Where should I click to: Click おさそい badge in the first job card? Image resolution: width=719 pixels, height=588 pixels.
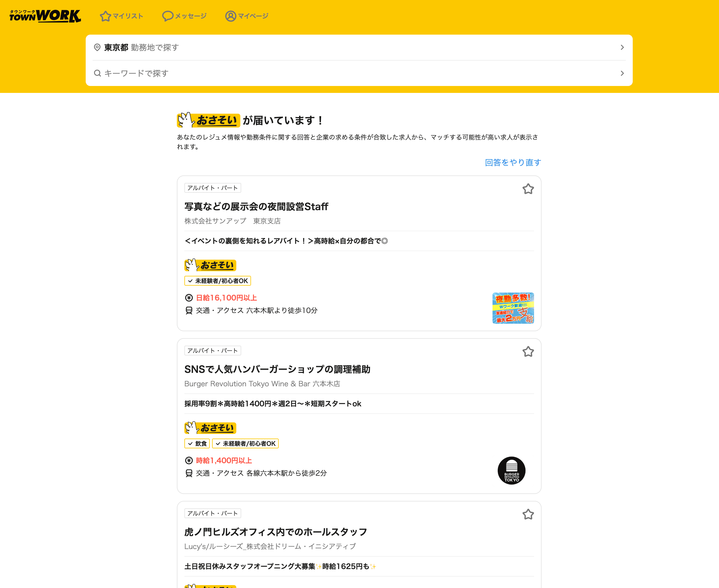point(210,265)
